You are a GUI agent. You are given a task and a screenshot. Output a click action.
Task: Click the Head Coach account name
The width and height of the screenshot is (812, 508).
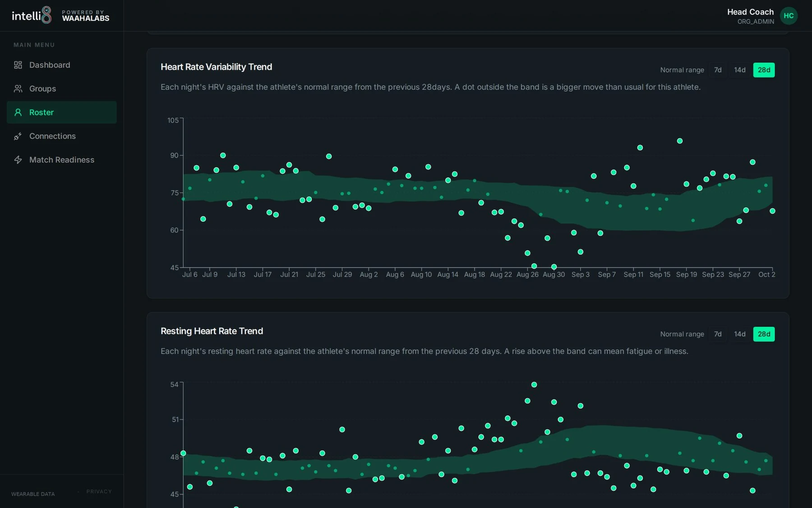750,12
